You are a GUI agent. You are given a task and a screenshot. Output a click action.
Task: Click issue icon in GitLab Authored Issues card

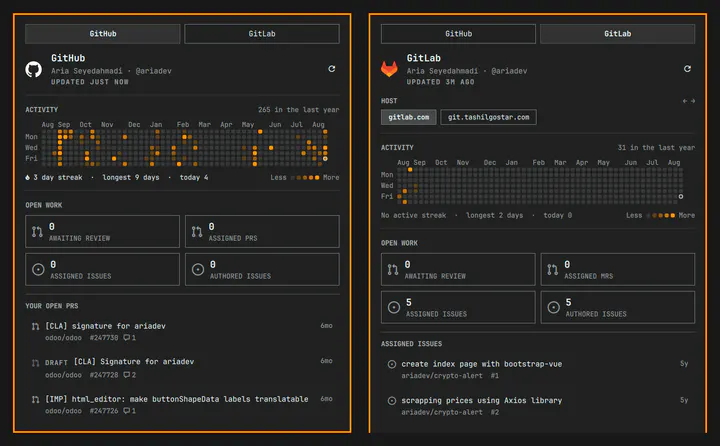click(x=554, y=307)
